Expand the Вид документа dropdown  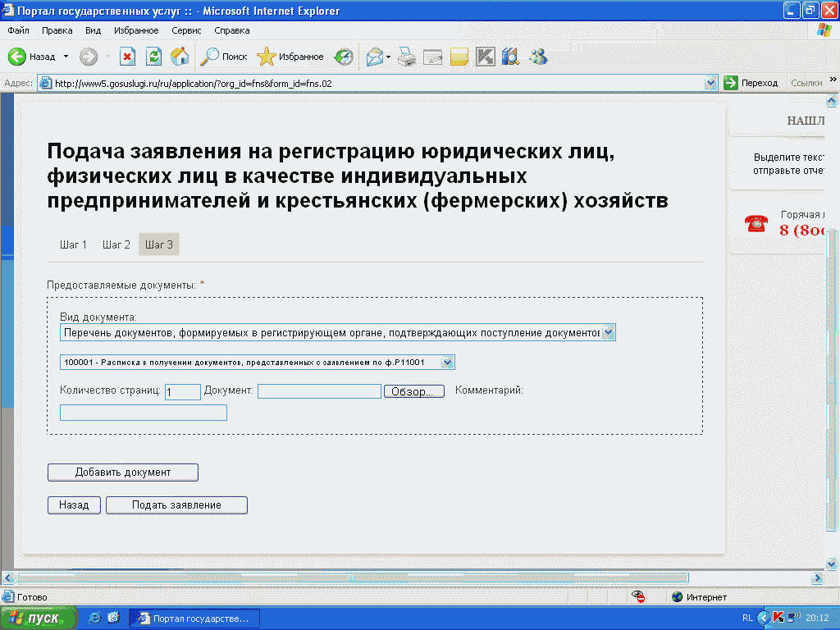pos(608,332)
